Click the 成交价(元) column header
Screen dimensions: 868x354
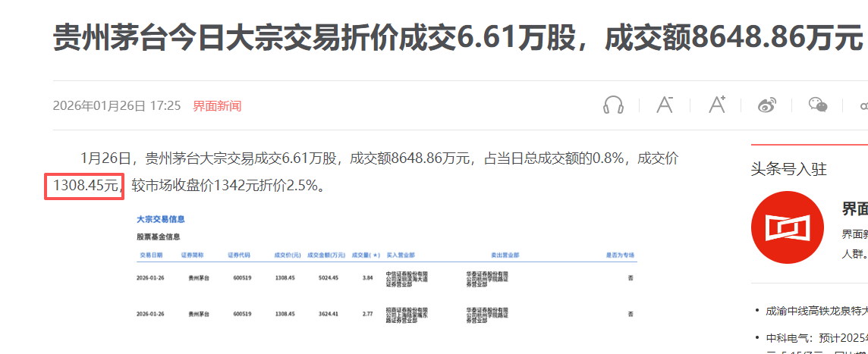point(288,255)
